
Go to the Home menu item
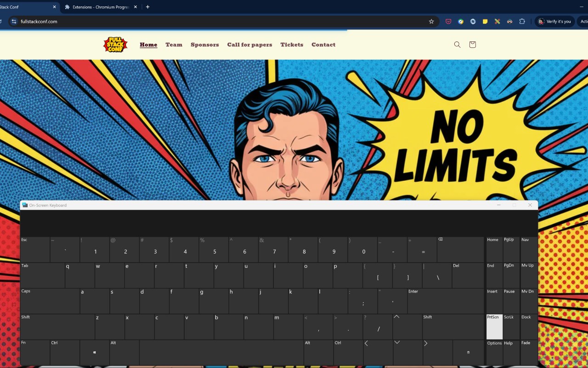click(x=148, y=45)
